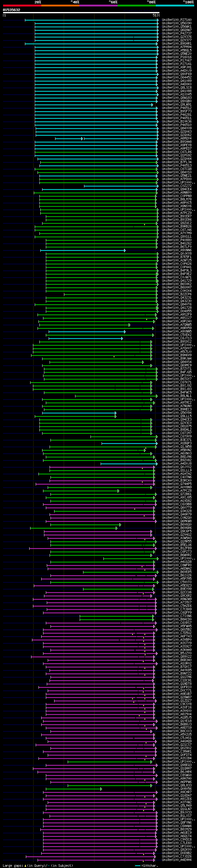197x868 pixels.
Task: Click the UniRef100_Q1GTM6 label
Action: click(x=176, y=677)
